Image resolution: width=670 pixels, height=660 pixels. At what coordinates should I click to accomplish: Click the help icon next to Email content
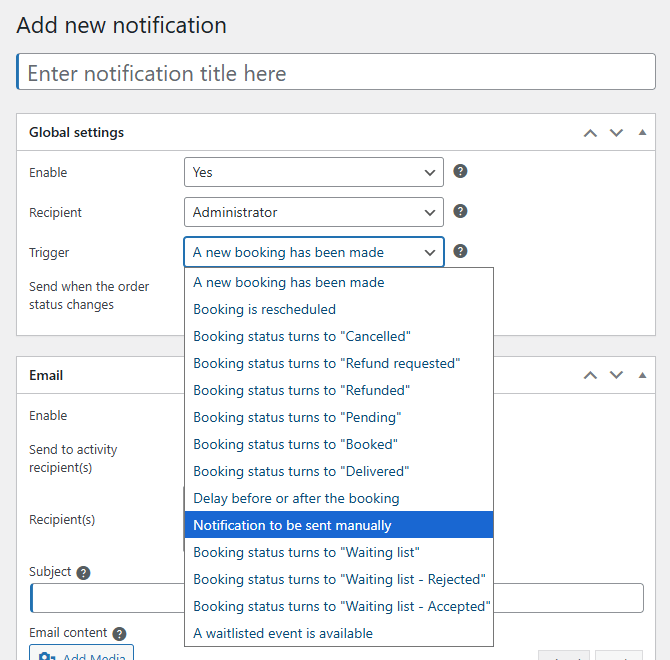pos(119,634)
